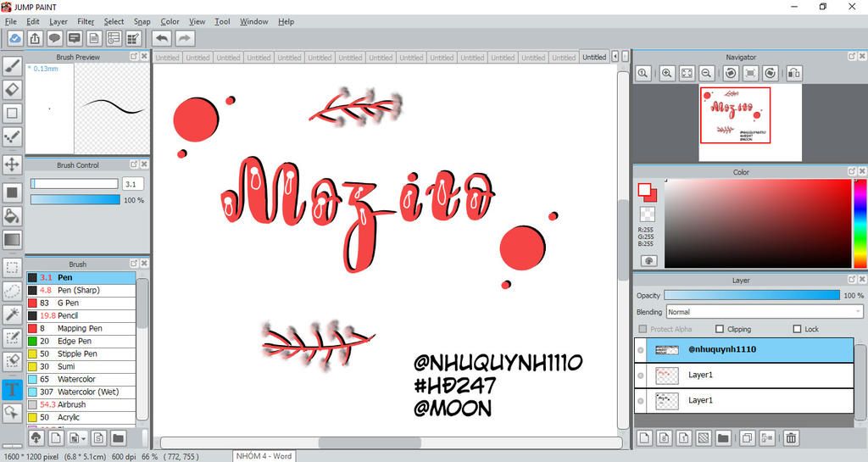The height and width of the screenshot is (462, 868).
Task: Select the Magic Wand tool
Action: pos(12,314)
